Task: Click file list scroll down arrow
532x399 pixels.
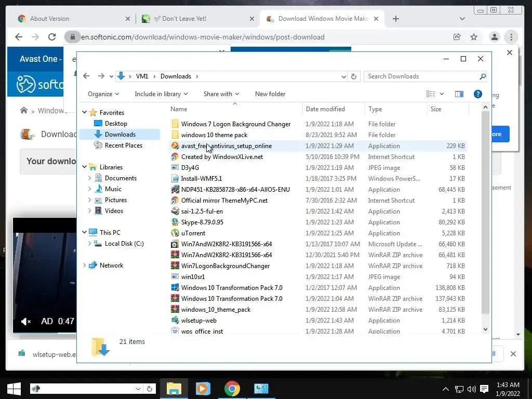Action: point(485,329)
